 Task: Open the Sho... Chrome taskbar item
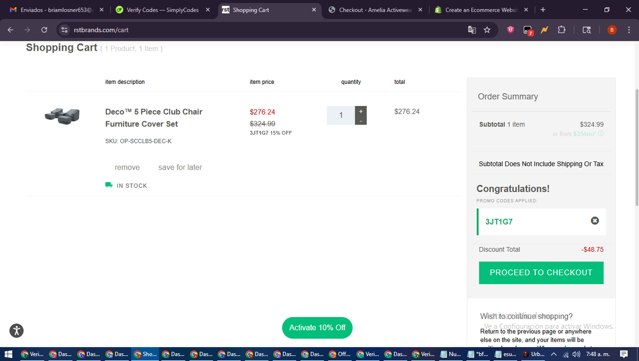[x=145, y=354]
